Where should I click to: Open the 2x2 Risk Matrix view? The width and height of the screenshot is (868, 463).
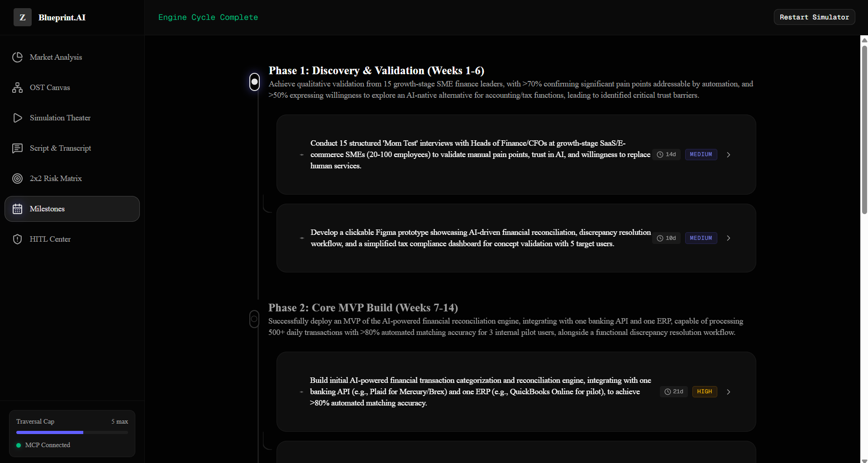(x=72, y=178)
